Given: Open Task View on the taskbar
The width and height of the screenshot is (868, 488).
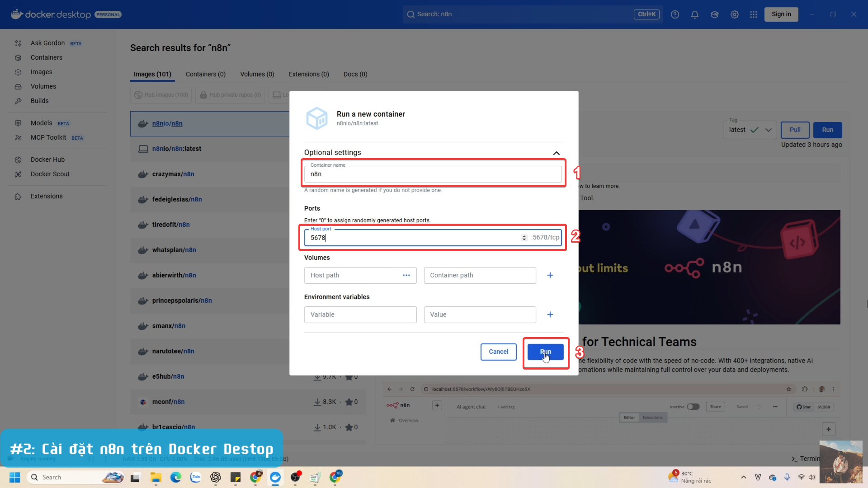Looking at the screenshot, I should coord(135,477).
